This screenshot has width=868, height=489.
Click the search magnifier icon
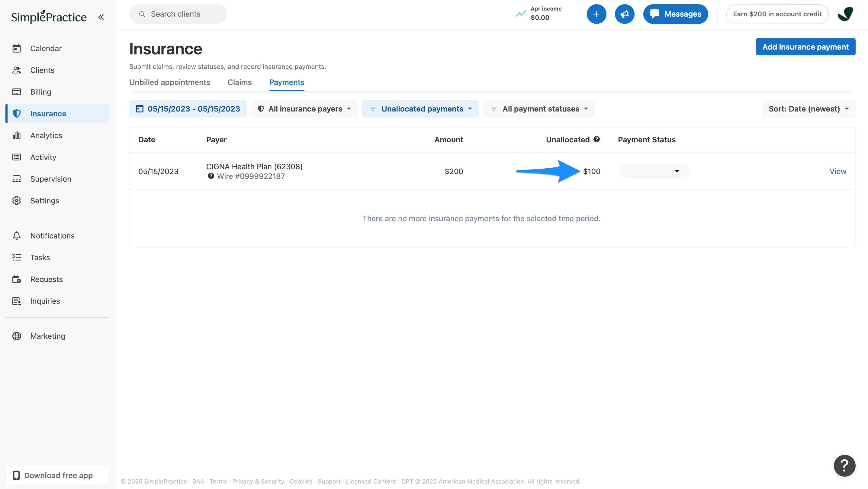pyautogui.click(x=142, y=14)
